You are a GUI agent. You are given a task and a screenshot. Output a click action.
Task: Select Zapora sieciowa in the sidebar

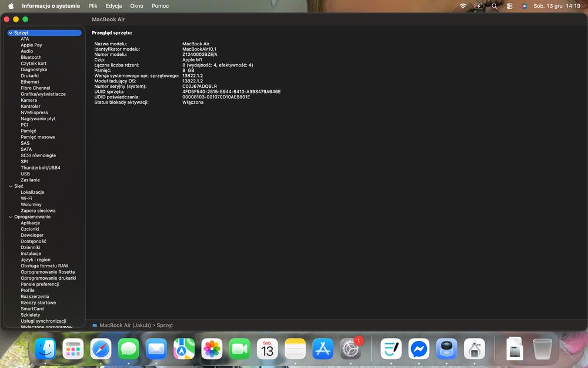(38, 211)
